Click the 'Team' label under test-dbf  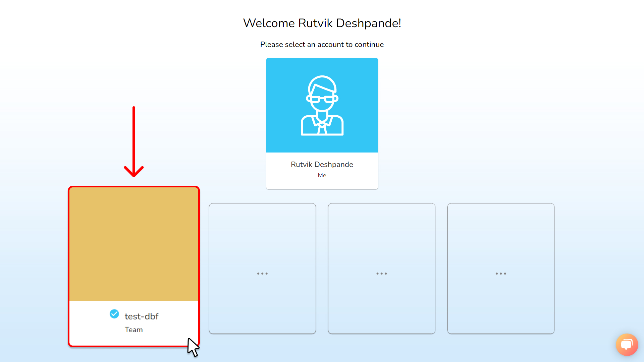134,330
